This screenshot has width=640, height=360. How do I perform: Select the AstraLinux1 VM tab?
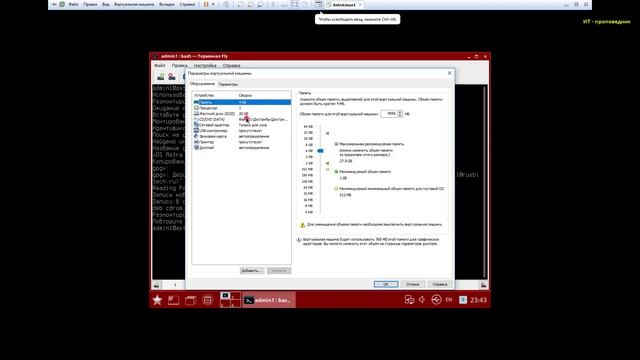[x=344, y=5]
